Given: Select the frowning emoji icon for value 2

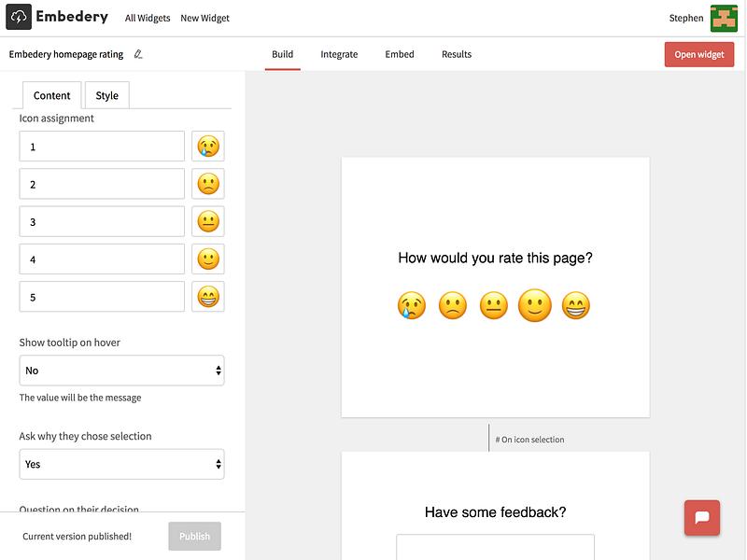Looking at the screenshot, I should [x=208, y=184].
